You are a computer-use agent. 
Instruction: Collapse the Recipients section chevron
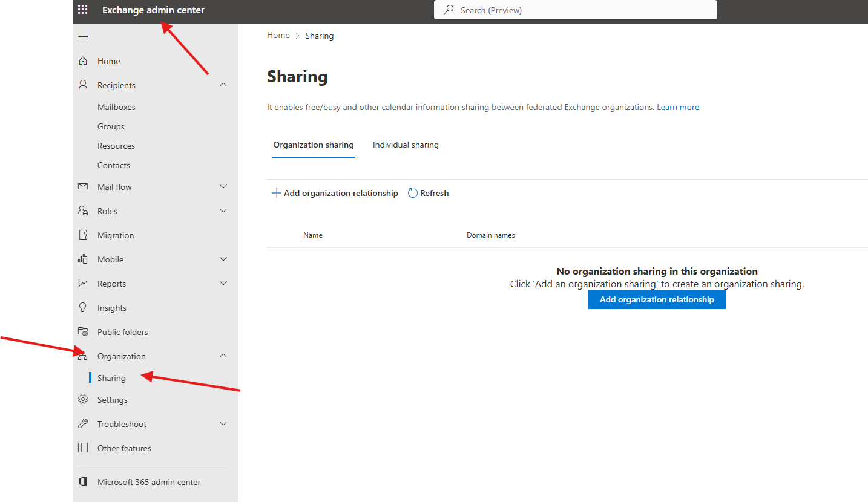click(x=223, y=85)
